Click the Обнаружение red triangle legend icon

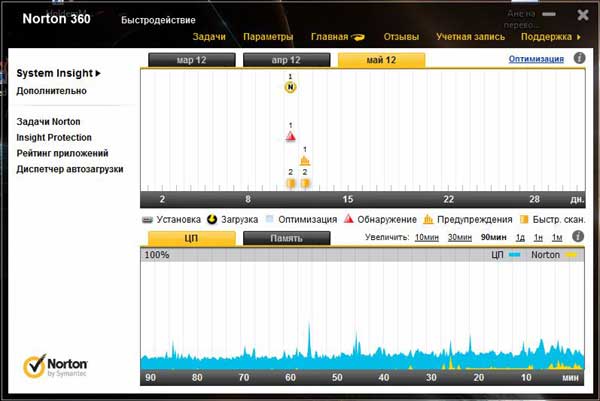(349, 219)
